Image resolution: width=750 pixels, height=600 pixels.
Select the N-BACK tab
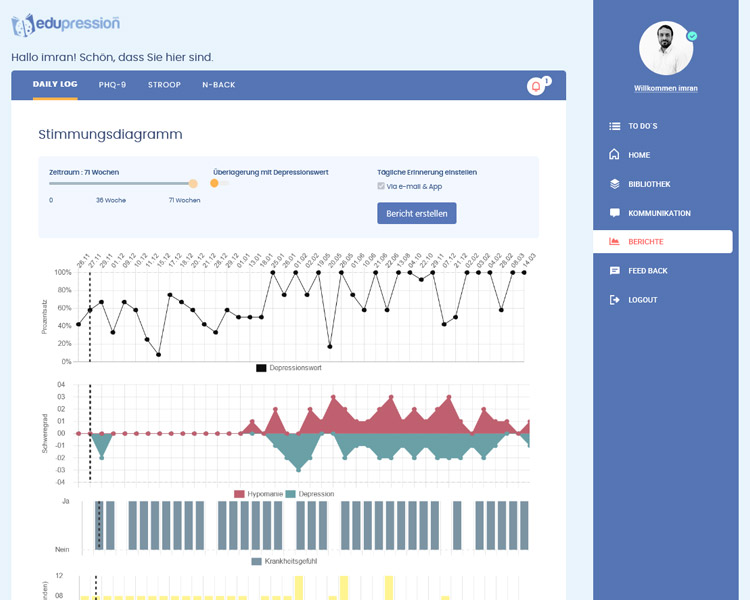tap(218, 85)
